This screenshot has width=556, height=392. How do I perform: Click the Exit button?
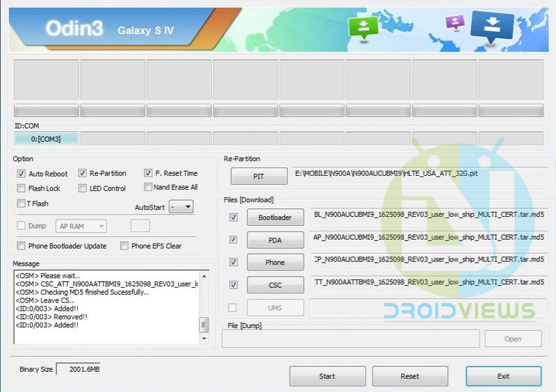pyautogui.click(x=504, y=376)
